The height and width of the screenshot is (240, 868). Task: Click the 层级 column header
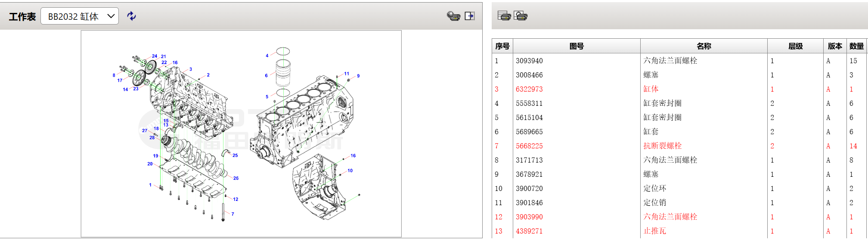[795, 46]
